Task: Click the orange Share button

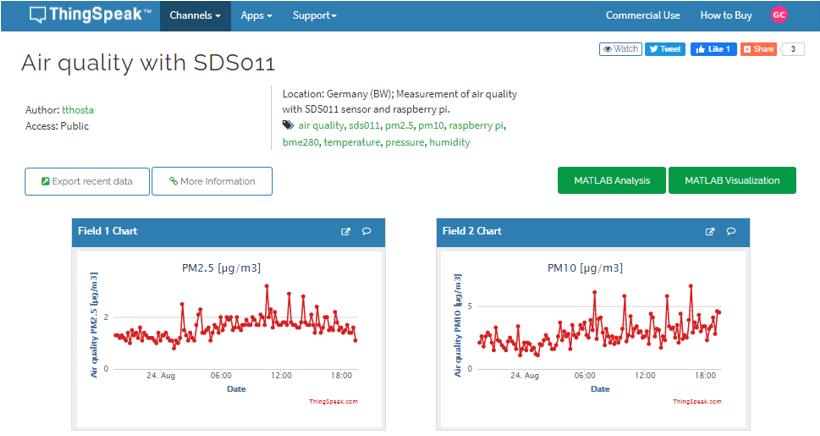Action: tap(758, 49)
